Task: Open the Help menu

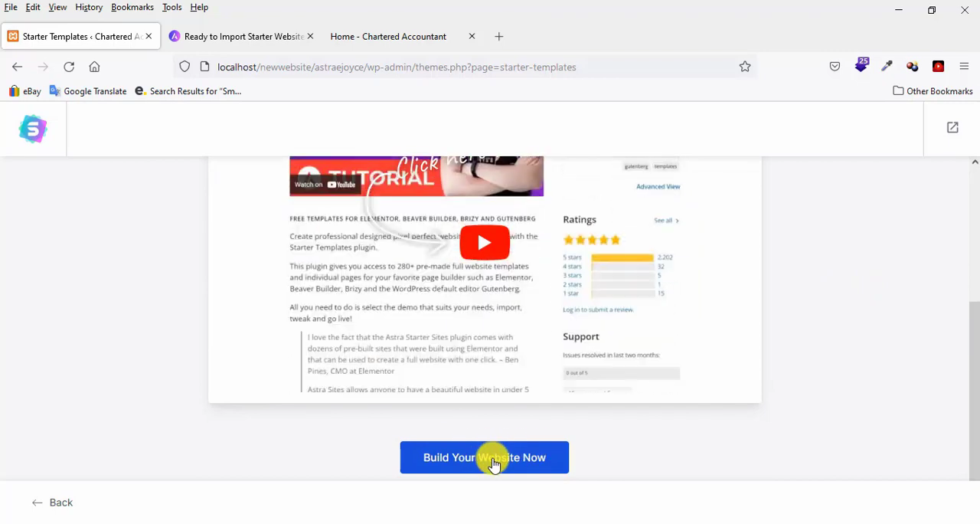Action: point(199,7)
